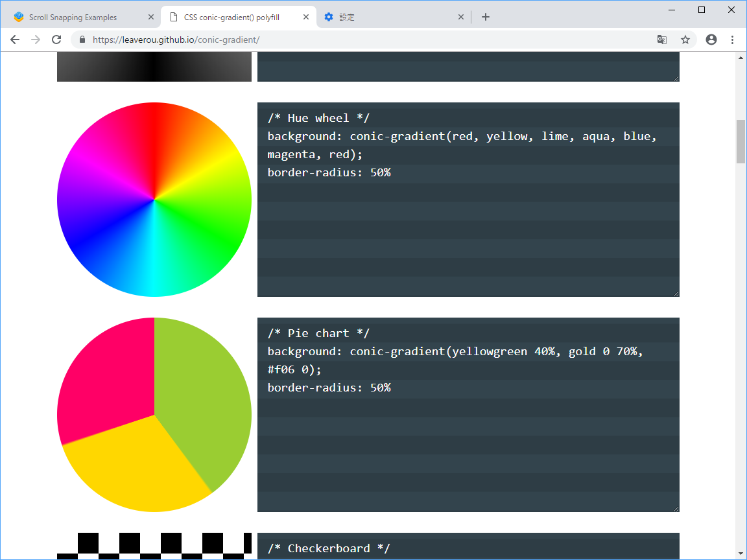
Task: Close the 設定 tab
Action: [x=461, y=17]
